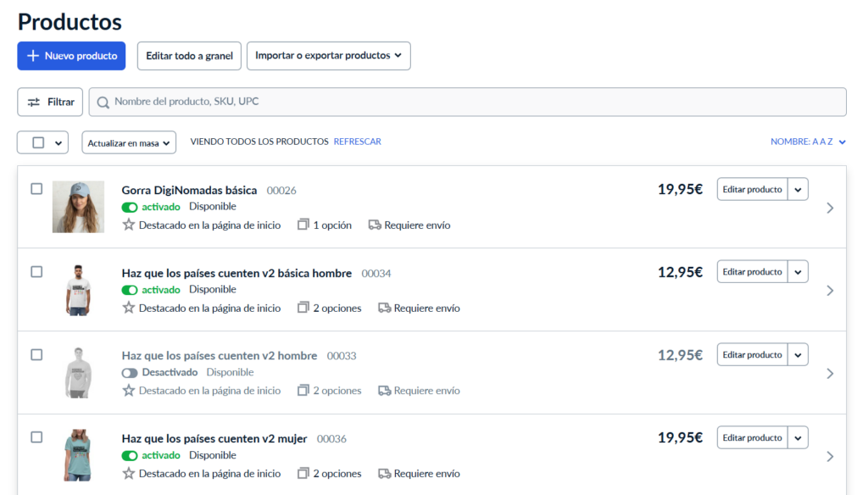This screenshot has height=495, width=868.
Task: Open the Importar o exportar productos dropdown
Action: point(329,56)
